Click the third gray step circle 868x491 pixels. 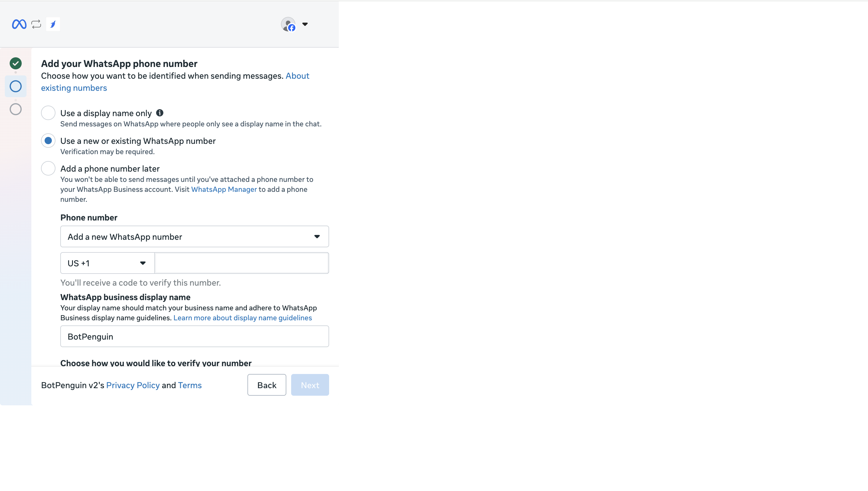(15, 109)
